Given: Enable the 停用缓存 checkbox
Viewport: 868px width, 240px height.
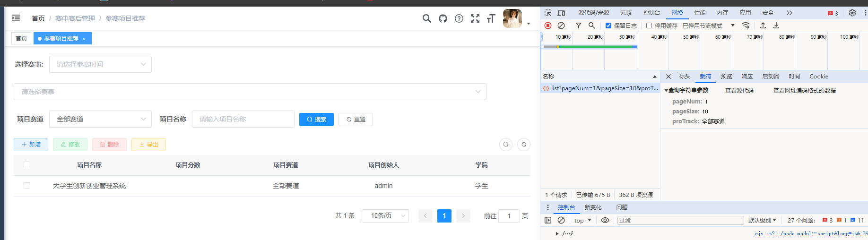Looking at the screenshot, I should point(649,26).
